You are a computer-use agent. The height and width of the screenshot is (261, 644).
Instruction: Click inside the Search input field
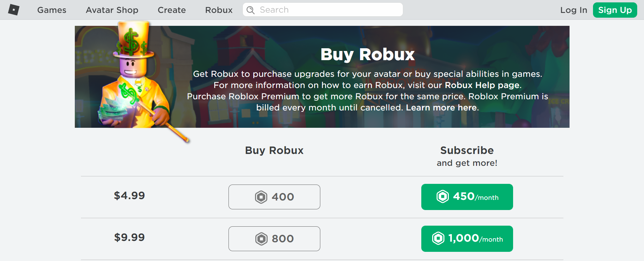pos(323,10)
